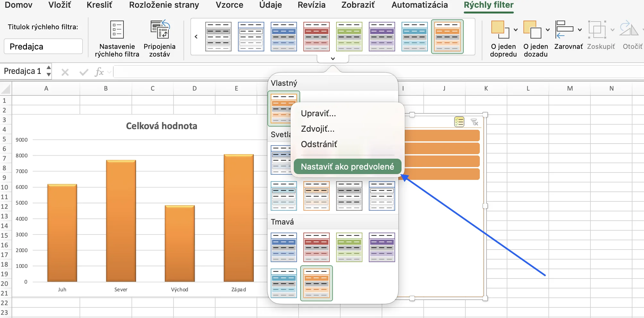
Task: Select the Západ bar in the chart
Action: (x=239, y=218)
